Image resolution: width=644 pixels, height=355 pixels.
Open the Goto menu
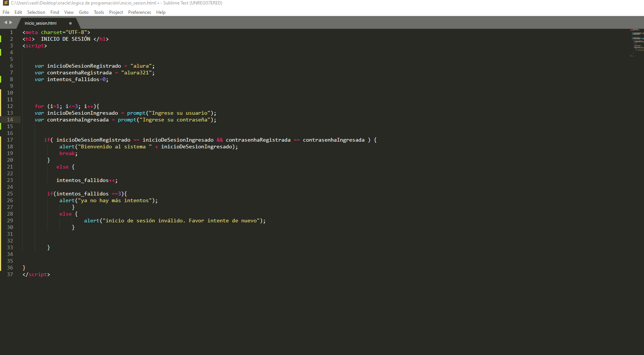point(84,12)
